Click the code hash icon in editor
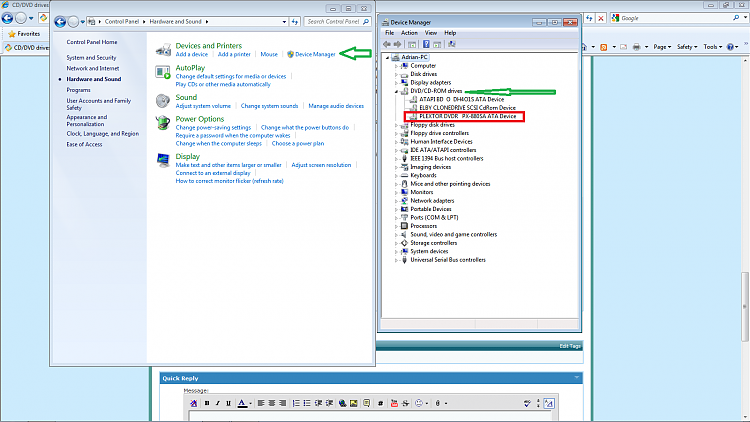The height and width of the screenshot is (422, 750). point(380,403)
